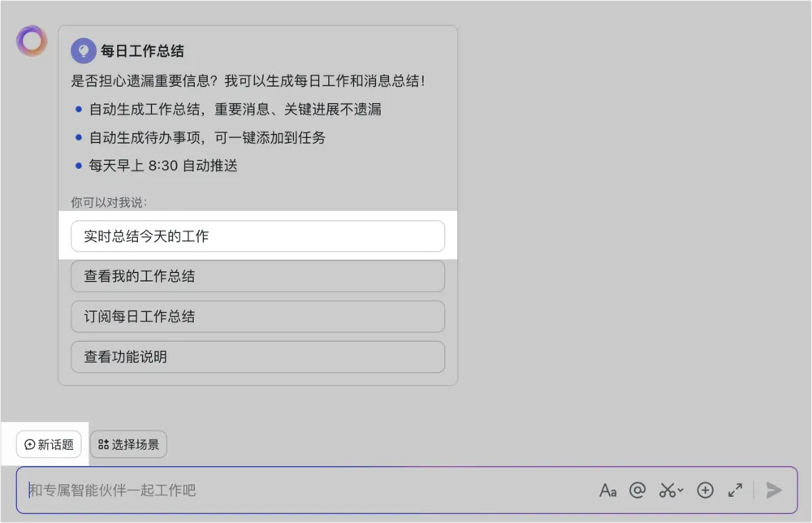Click the message input field
This screenshot has height=523, width=812.
325,490
